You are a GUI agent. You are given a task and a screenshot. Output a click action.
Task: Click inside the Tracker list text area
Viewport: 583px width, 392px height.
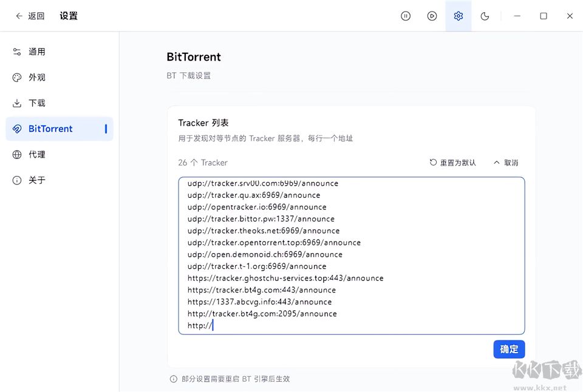[352, 255]
